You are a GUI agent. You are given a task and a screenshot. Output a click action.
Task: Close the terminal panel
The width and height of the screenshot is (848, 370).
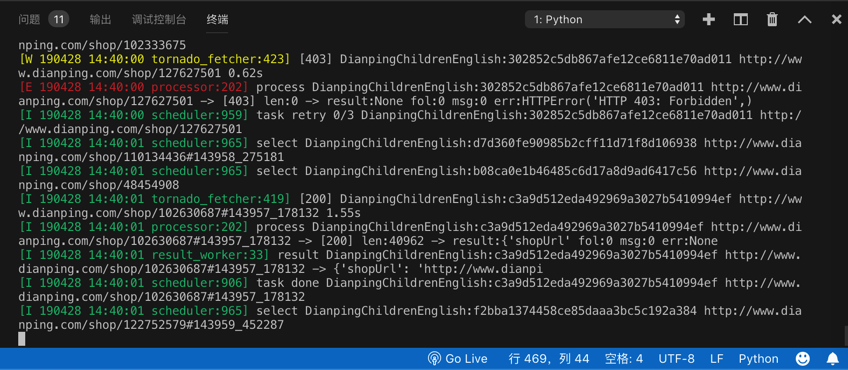(836, 19)
